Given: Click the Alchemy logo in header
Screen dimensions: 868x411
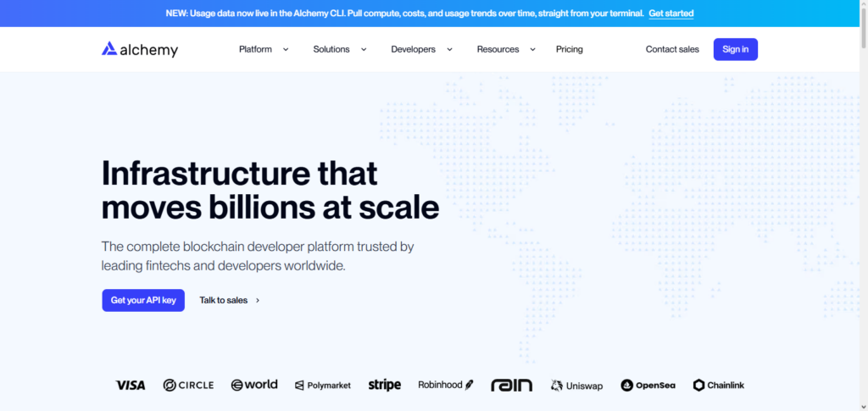Looking at the screenshot, I should pyautogui.click(x=140, y=50).
